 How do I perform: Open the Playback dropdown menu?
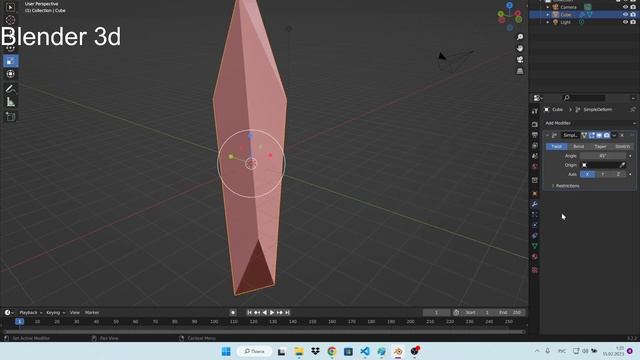click(31, 313)
